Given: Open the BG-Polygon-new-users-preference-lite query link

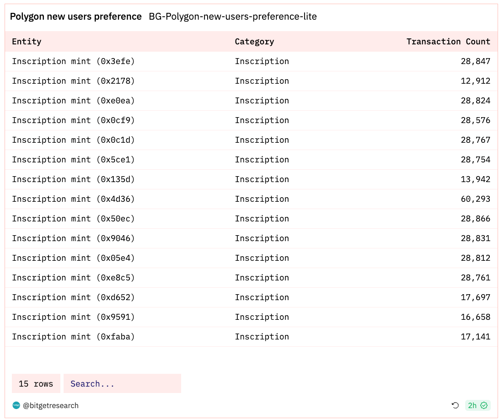Looking at the screenshot, I should [233, 16].
